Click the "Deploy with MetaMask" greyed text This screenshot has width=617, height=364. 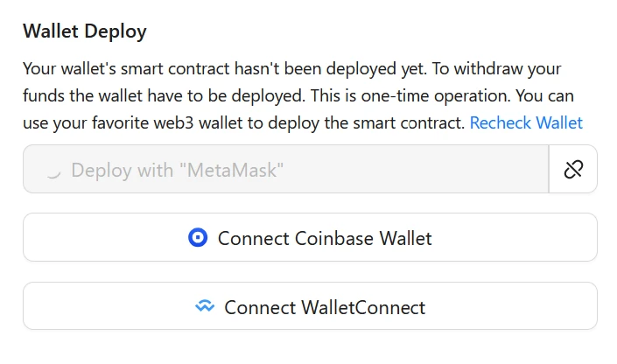pos(178,170)
